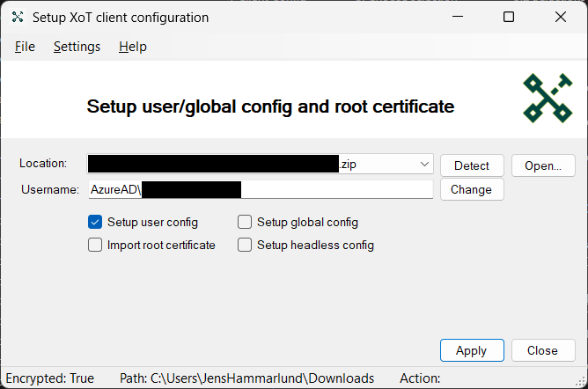Apply the configuration
The height and width of the screenshot is (389, 588).
pos(472,350)
